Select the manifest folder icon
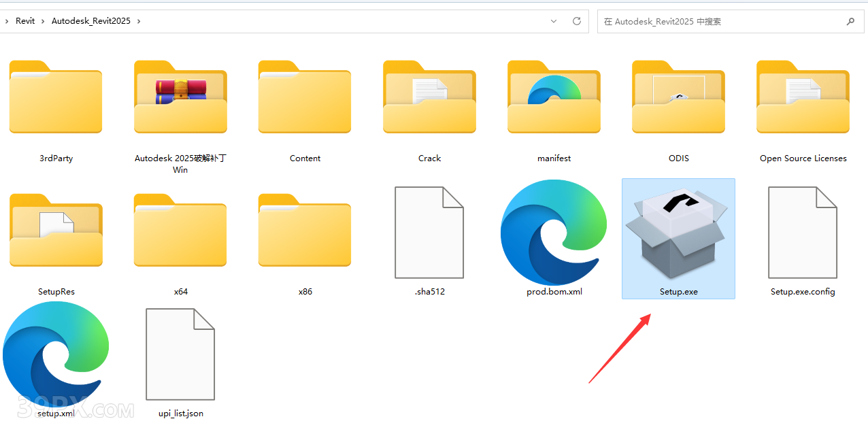Image resolution: width=868 pixels, height=436 pixels. 554,97
